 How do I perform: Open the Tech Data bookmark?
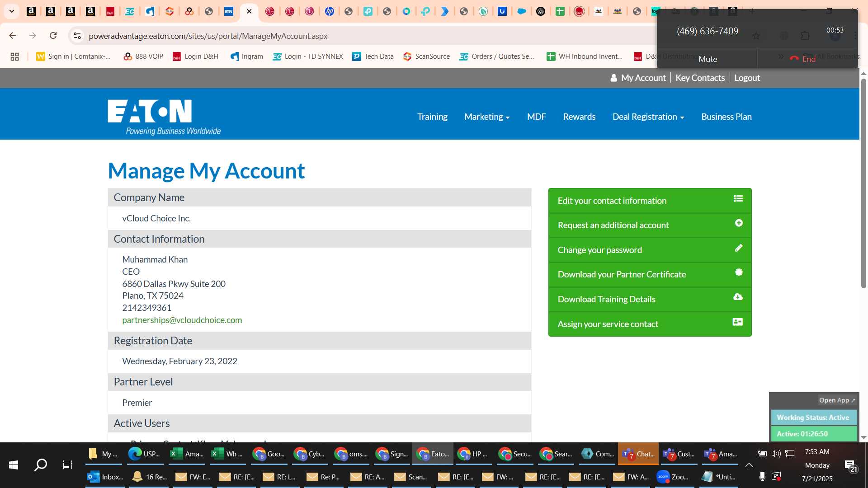point(373,56)
